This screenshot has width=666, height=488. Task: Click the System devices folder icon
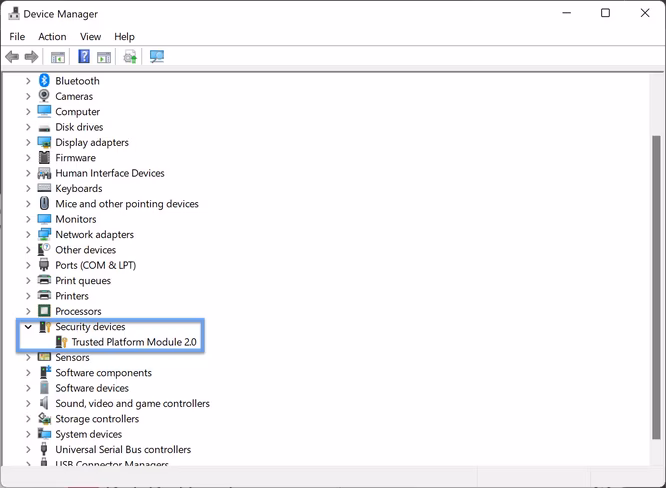click(x=44, y=434)
